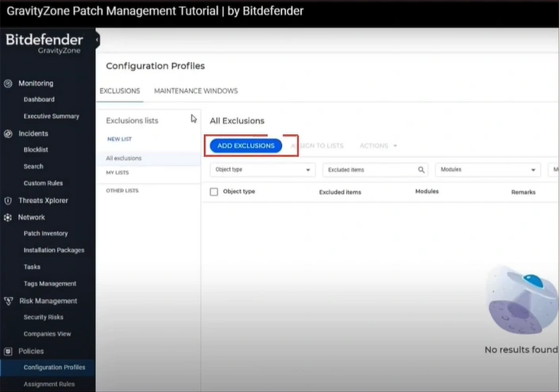Click the Incidents section icon
The height and width of the screenshot is (392, 559).
coord(9,133)
